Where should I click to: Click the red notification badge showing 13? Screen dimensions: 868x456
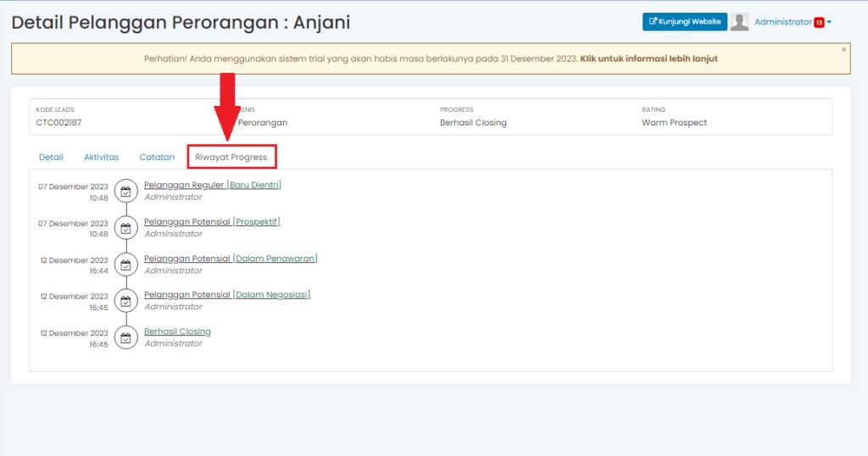(x=819, y=23)
